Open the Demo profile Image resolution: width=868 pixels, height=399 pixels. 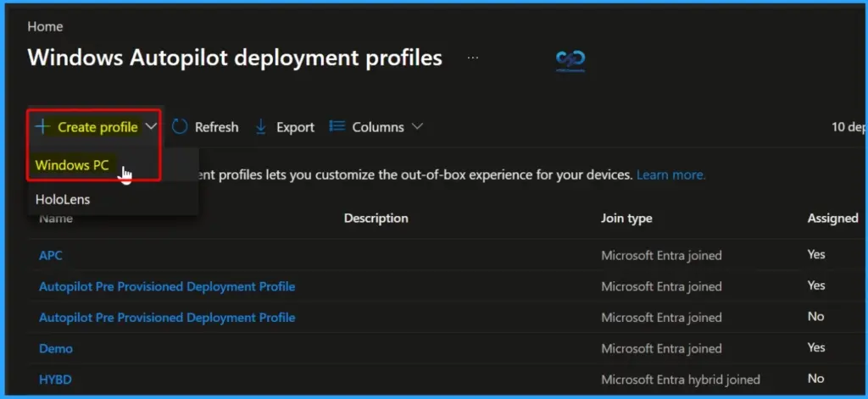[x=56, y=349]
